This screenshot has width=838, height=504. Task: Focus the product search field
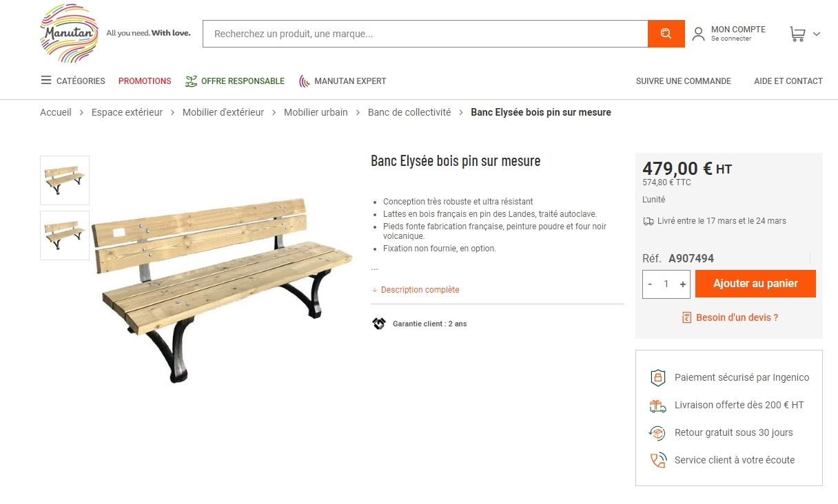point(425,34)
